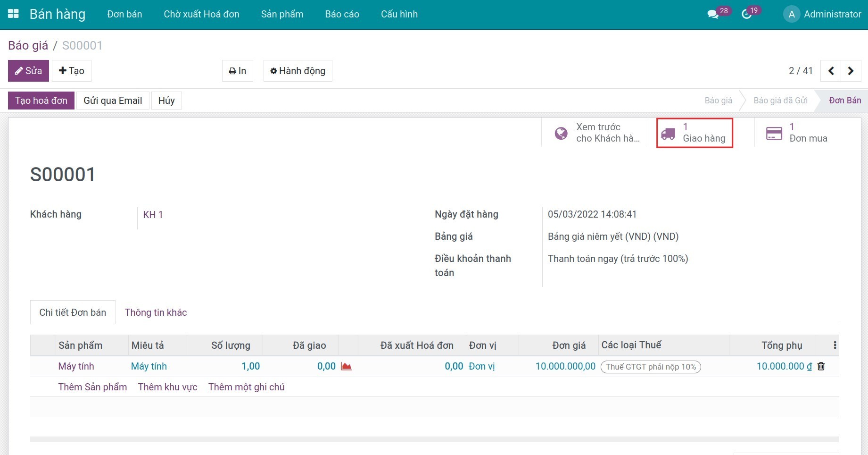Open the apps grid menu icon

pos(14,14)
